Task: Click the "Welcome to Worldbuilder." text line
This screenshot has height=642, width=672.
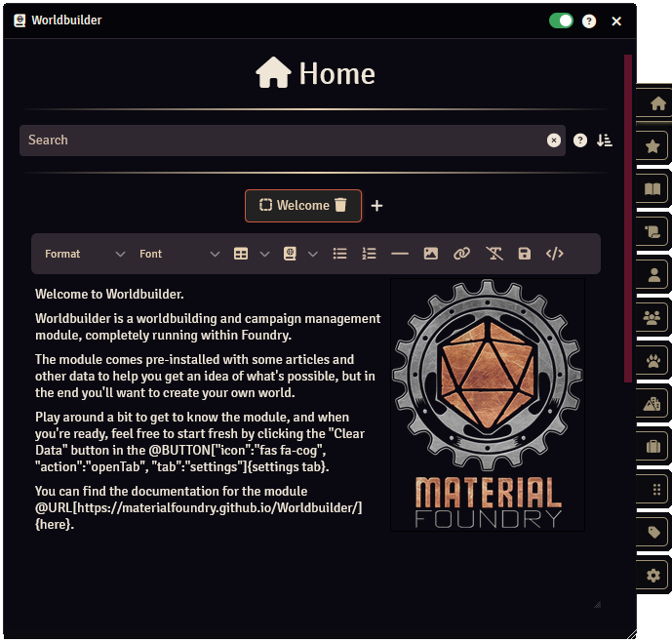Action: (x=109, y=294)
